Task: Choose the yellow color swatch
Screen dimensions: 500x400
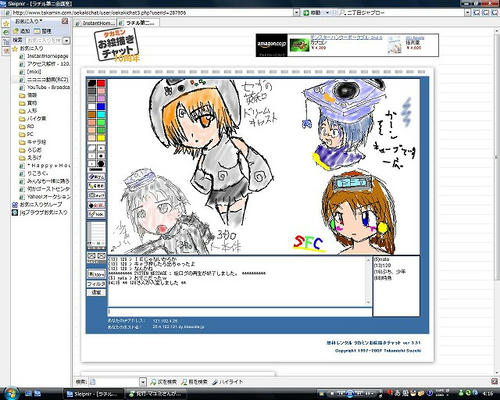Action: tap(101, 138)
